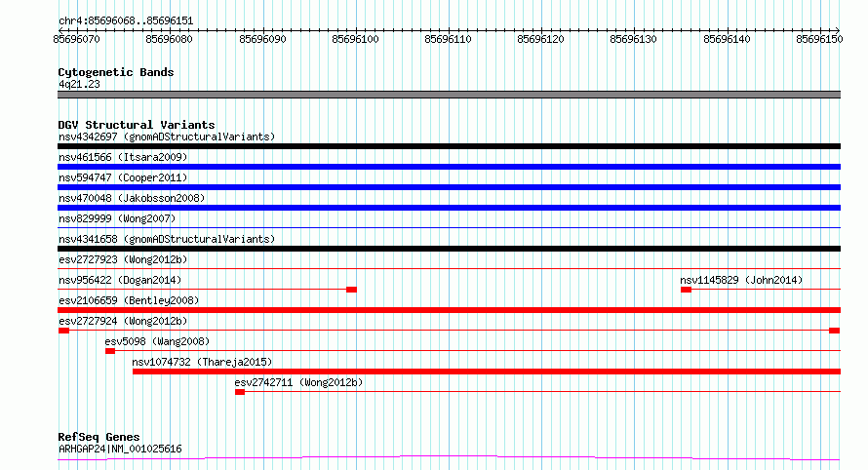Open variant esv2727924 (Wong2012b)
The height and width of the screenshot is (470, 868).
click(123, 321)
